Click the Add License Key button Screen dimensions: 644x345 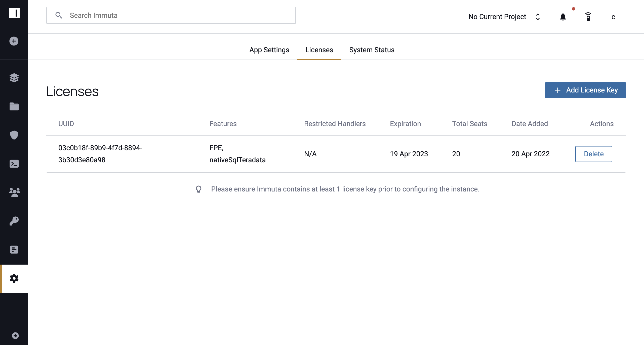585,90
